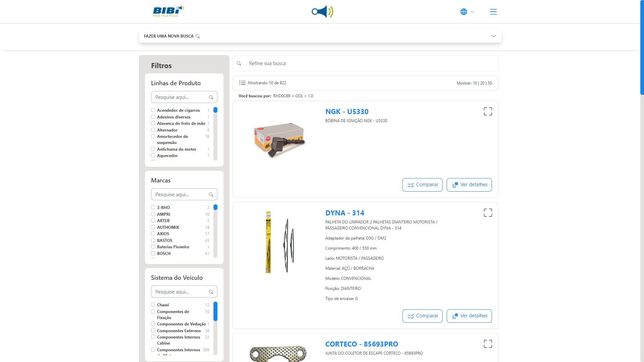Click the DYNA wiper blade image
Screen dimensions: 644x362
280,242
